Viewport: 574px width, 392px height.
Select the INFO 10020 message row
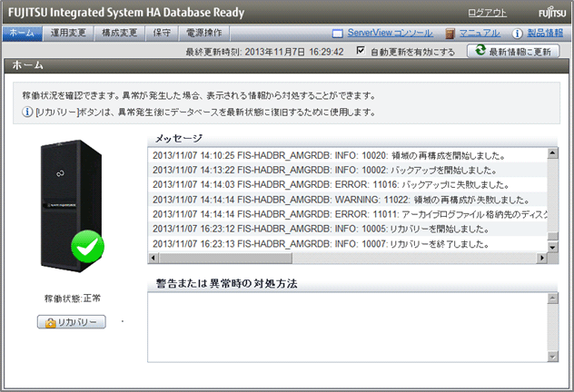[348, 155]
